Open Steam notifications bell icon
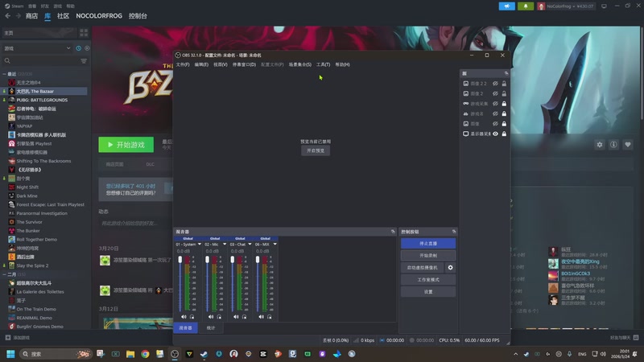The image size is (644, 362). coord(526,6)
